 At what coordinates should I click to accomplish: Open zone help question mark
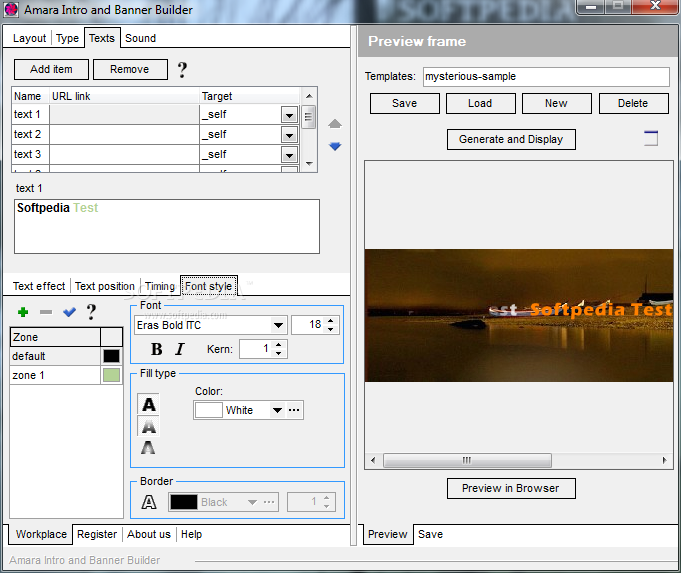(x=91, y=312)
